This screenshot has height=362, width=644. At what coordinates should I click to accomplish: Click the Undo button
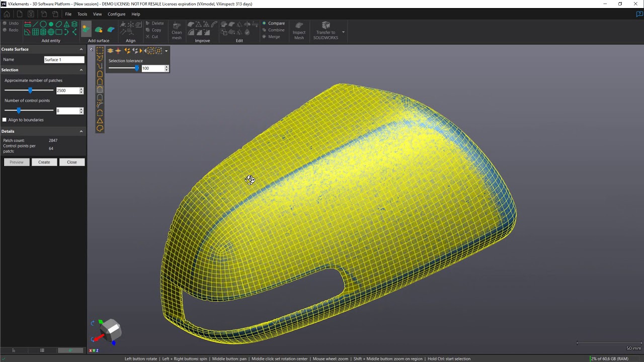click(11, 23)
